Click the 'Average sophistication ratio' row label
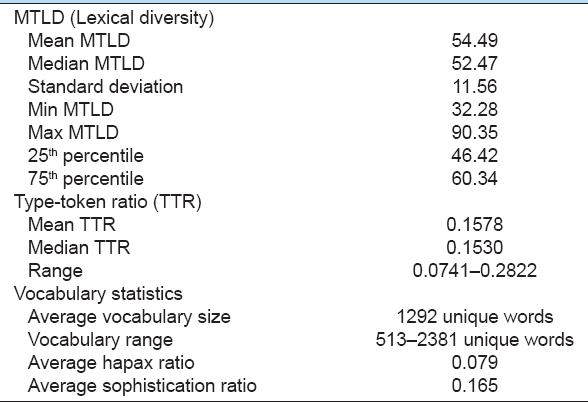This screenshot has height=402, width=588. 142,386
